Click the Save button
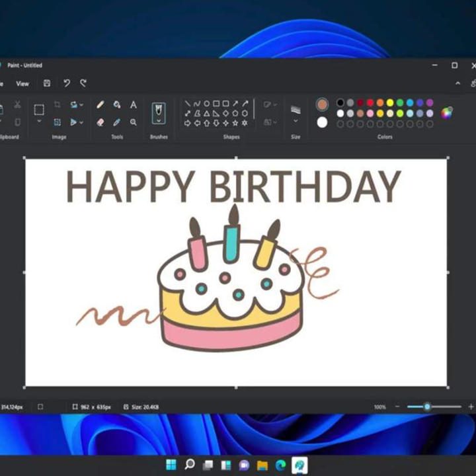This screenshot has height=476, width=476. pos(47,83)
